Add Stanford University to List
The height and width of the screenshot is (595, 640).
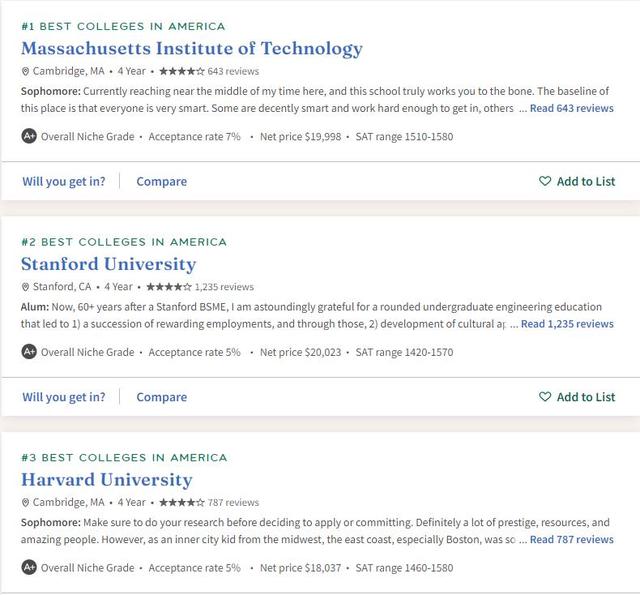tap(585, 397)
